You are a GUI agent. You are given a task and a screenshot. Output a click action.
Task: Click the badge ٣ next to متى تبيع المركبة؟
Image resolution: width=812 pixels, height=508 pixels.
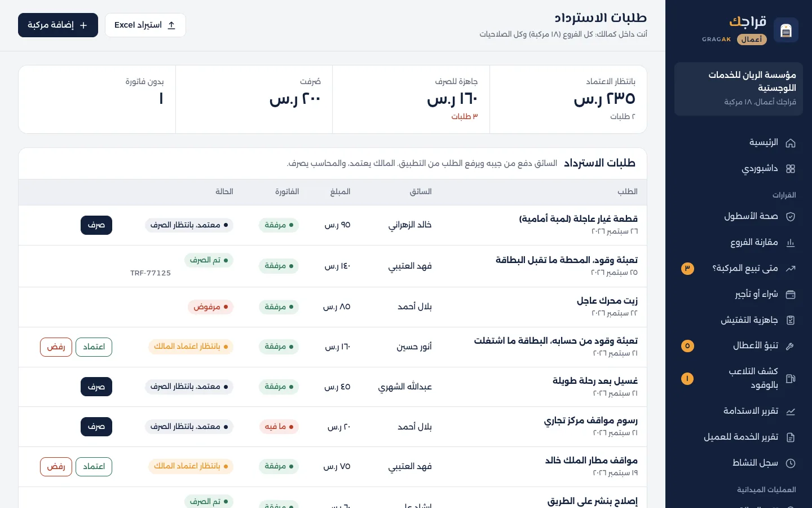click(687, 269)
